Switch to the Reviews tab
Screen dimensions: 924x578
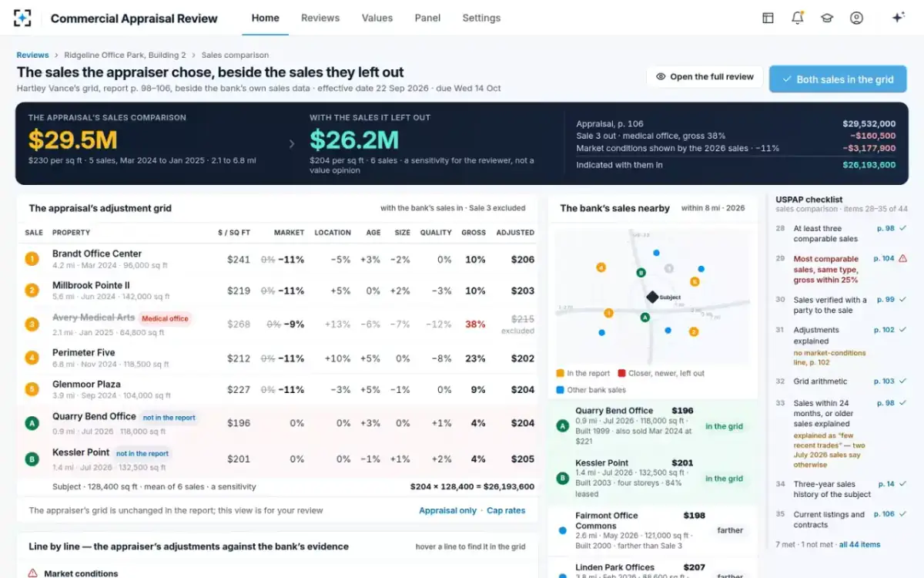pos(320,18)
